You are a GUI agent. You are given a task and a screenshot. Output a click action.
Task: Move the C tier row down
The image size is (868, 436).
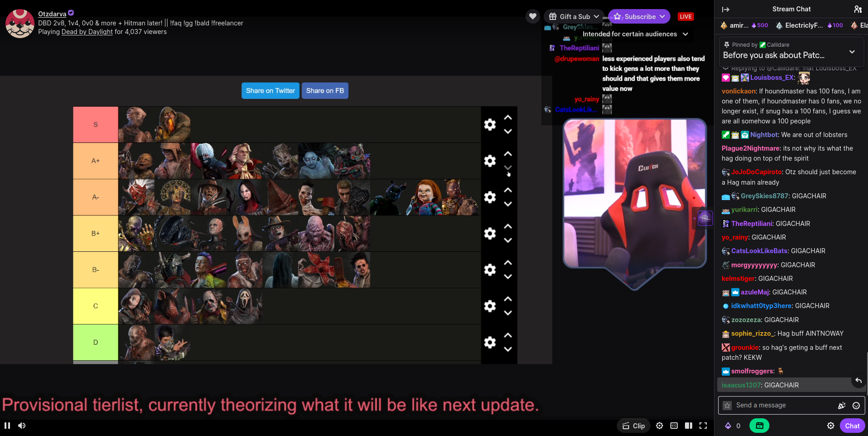click(508, 313)
